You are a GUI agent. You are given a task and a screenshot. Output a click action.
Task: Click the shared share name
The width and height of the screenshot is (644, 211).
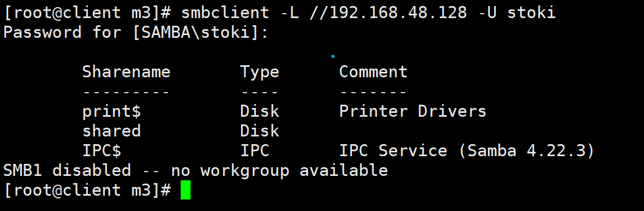(x=111, y=130)
